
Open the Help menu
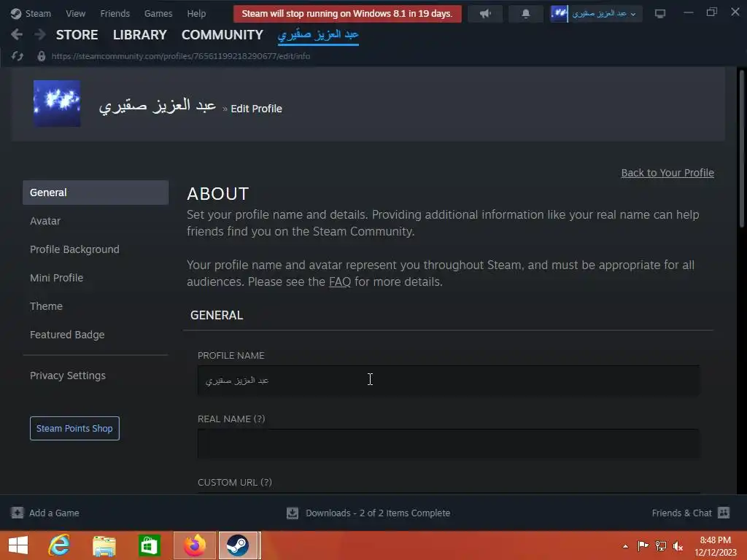point(196,13)
